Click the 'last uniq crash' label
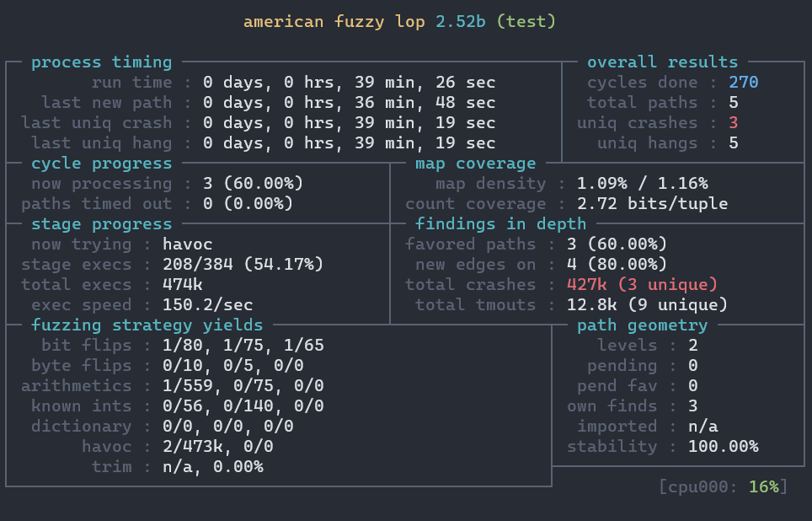The image size is (812, 521). coord(96,123)
